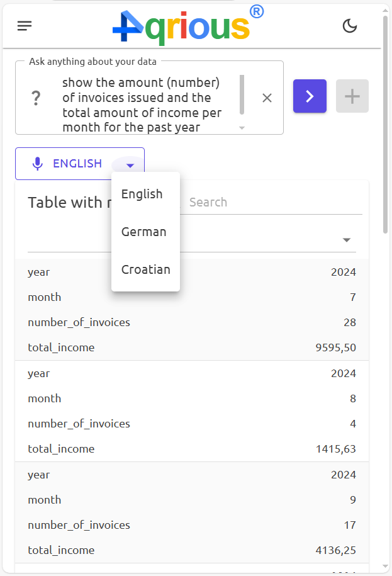
Task: Click the question mark icon beside the query
Action: [x=36, y=96]
